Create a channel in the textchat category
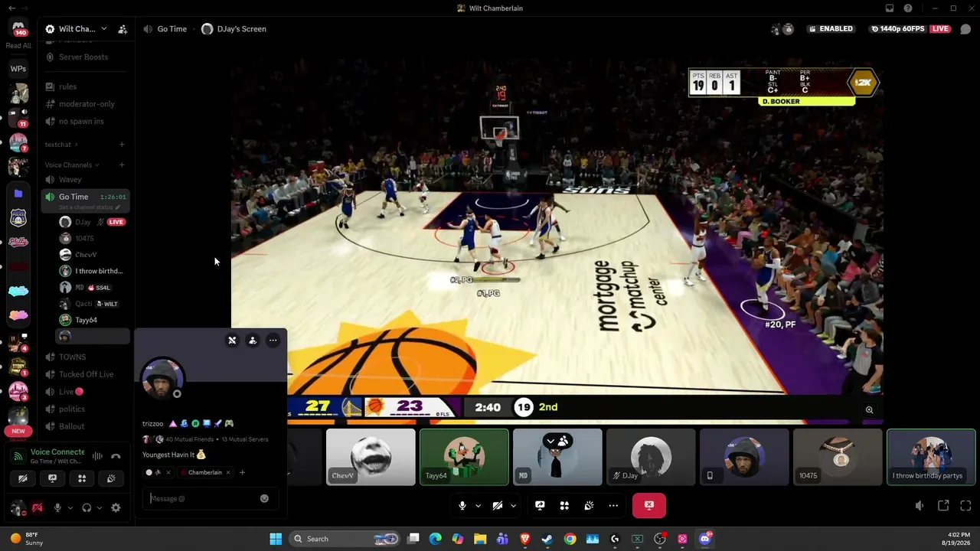Screen dimensions: 980x551 [122, 145]
